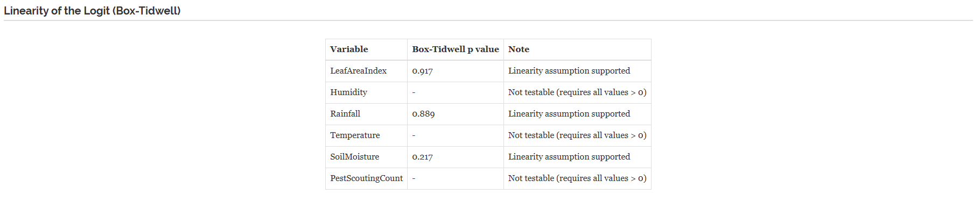Select the Note column header

click(x=577, y=49)
